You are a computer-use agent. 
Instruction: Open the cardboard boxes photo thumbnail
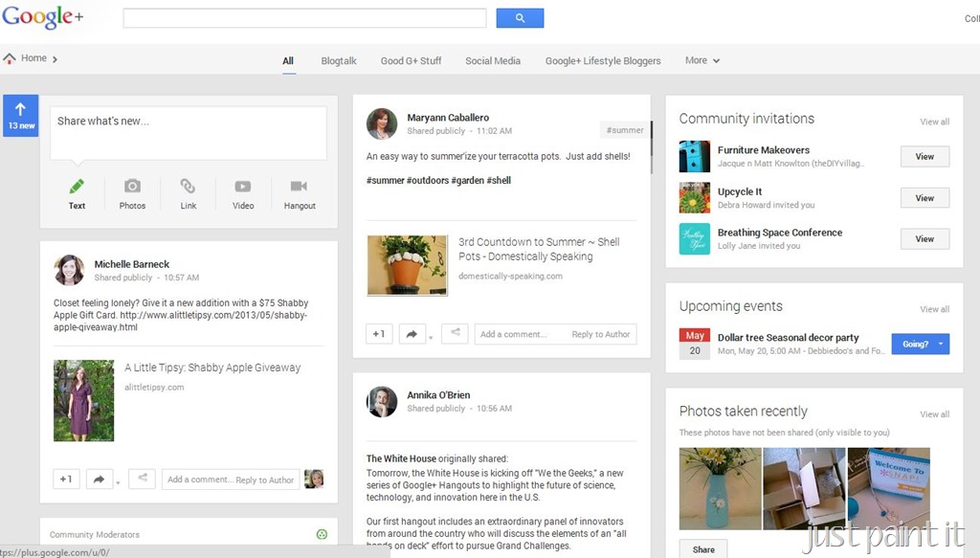point(804,489)
